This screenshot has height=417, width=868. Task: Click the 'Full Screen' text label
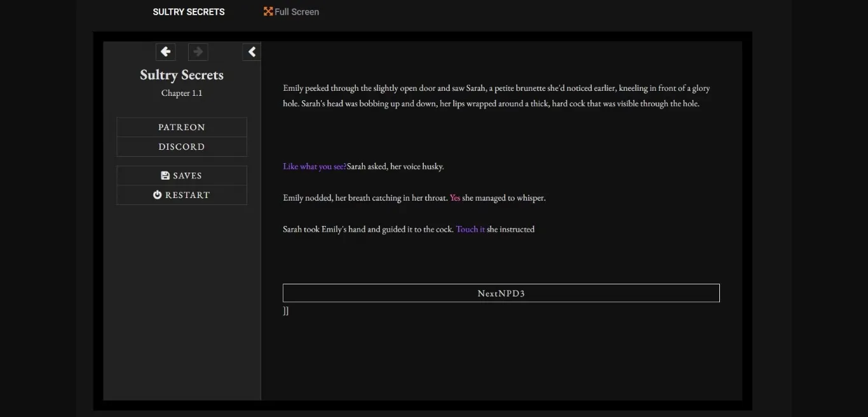(x=296, y=11)
